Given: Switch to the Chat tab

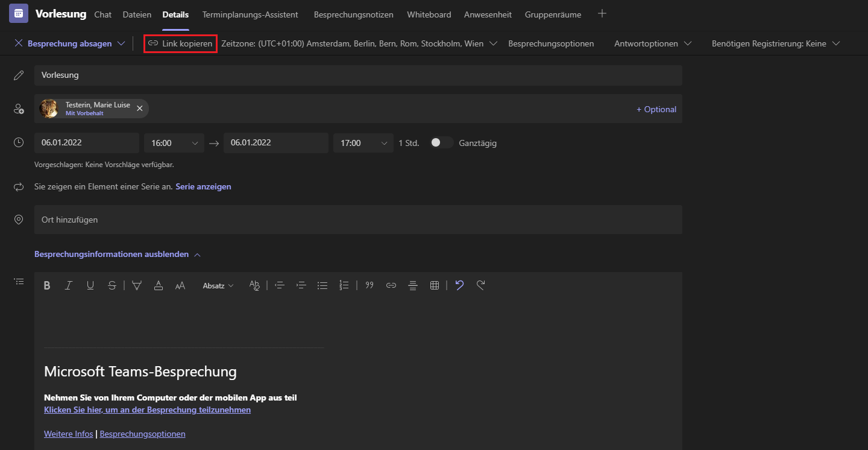Looking at the screenshot, I should pos(103,14).
